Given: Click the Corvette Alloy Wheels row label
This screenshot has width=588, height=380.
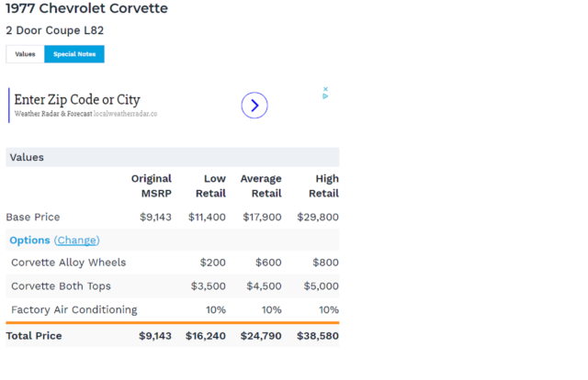Looking at the screenshot, I should [68, 263].
